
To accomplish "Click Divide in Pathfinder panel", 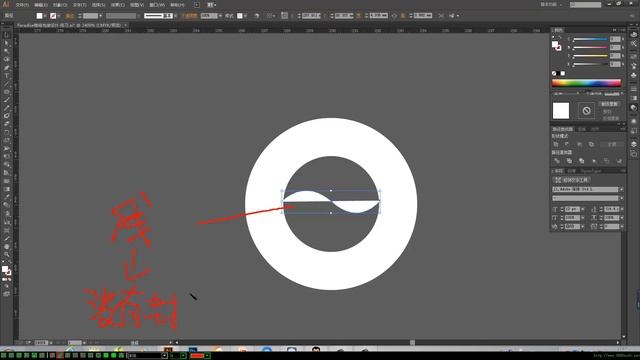I will pos(557,161).
